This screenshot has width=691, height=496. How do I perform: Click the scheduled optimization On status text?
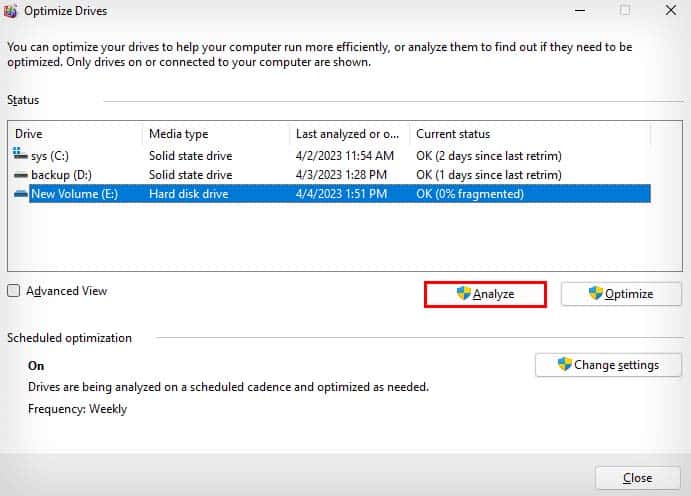click(x=36, y=366)
